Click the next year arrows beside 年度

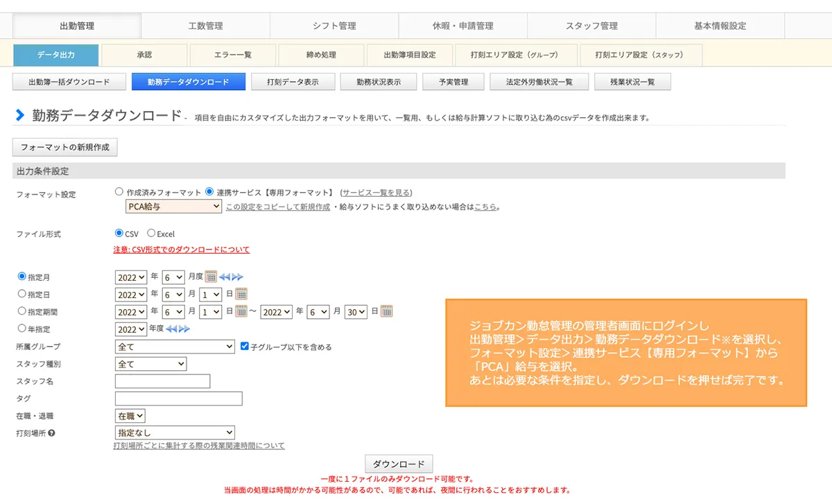184,329
